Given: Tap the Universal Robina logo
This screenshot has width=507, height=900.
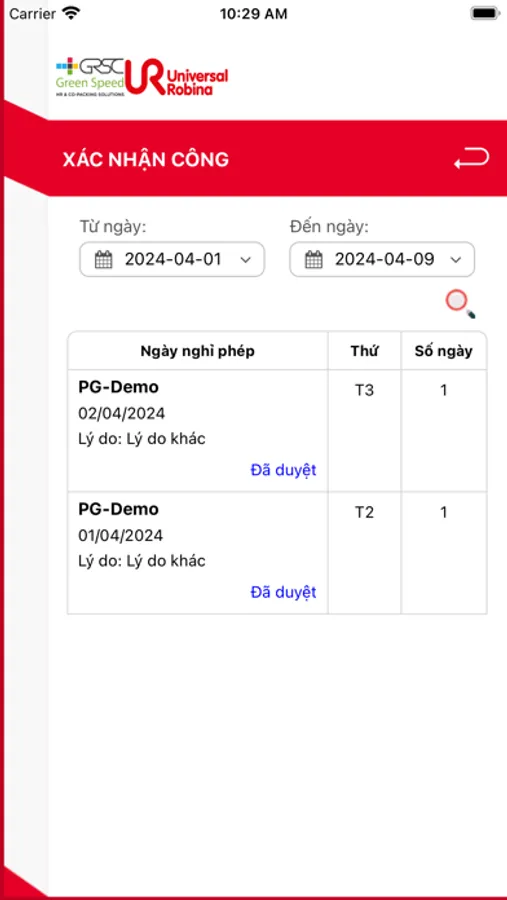Looking at the screenshot, I should click(x=177, y=77).
